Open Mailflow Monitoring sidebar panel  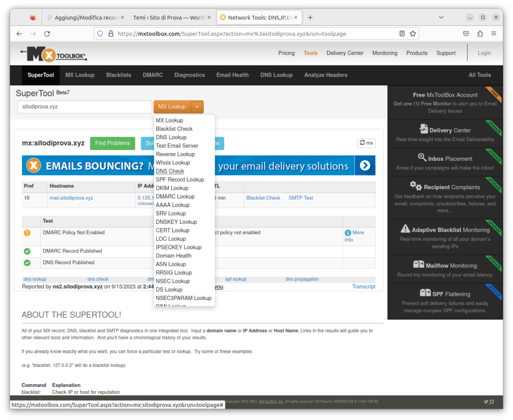coord(445,269)
